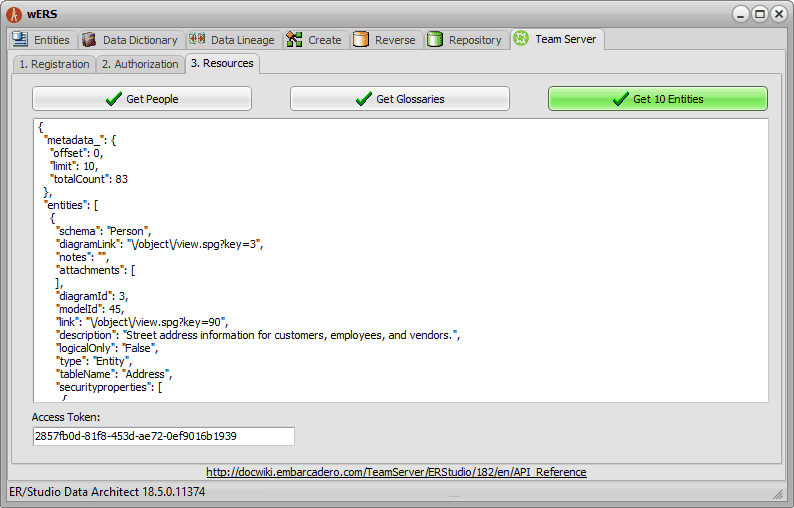
Task: Switch to the Data Dictionary tab
Action: 131,40
